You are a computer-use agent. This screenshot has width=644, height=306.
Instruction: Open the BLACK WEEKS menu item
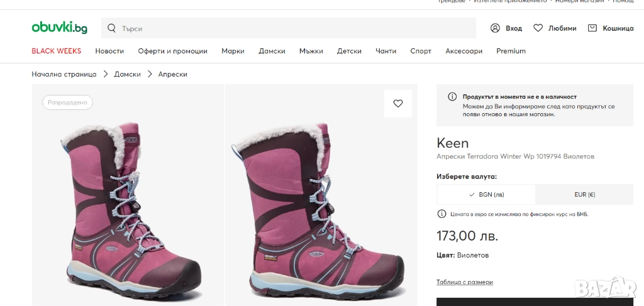(57, 51)
